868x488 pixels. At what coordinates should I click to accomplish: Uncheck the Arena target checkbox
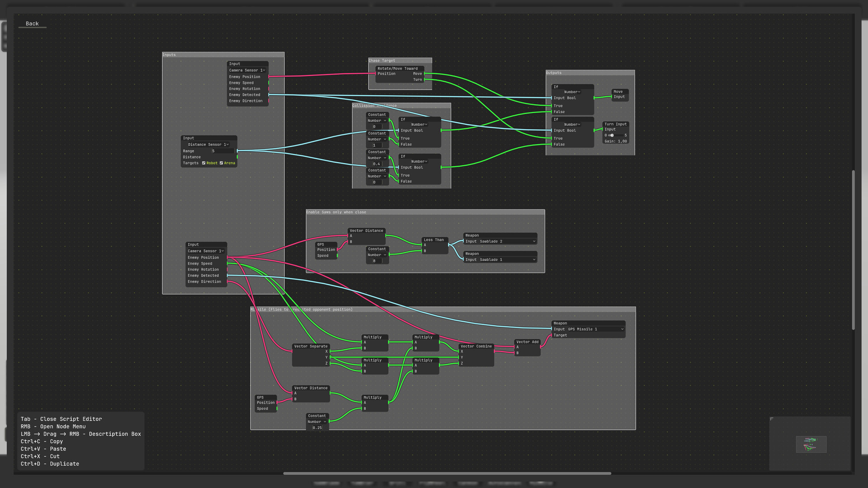pyautogui.click(x=221, y=163)
